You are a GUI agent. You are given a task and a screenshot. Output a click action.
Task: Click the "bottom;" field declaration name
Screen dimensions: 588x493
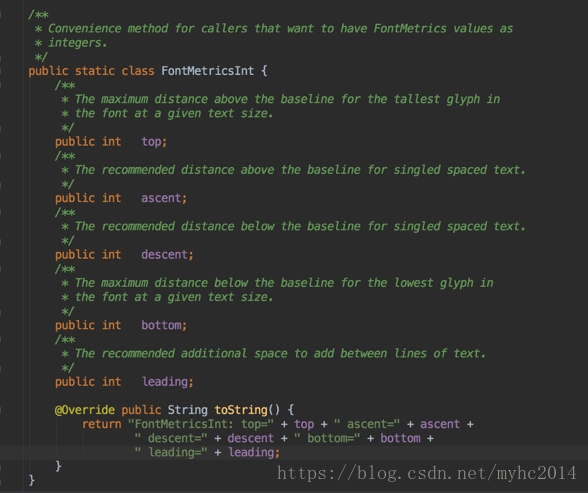click(x=164, y=325)
